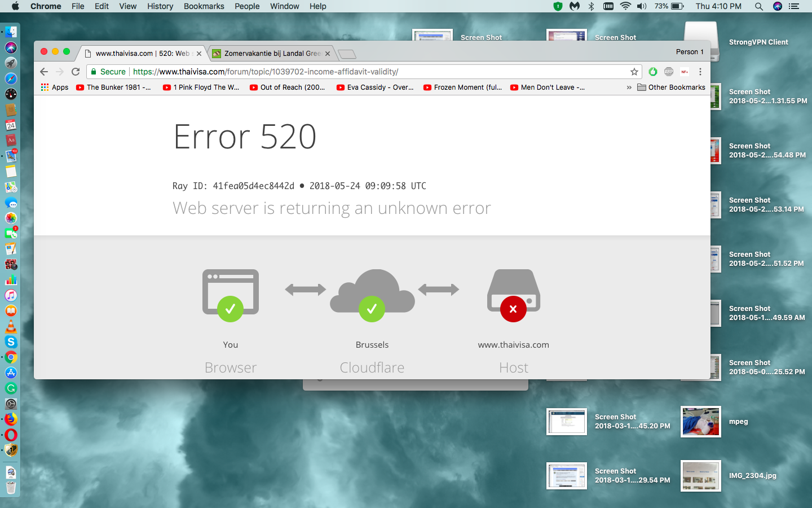
Task: Open the Window menu
Action: click(284, 6)
